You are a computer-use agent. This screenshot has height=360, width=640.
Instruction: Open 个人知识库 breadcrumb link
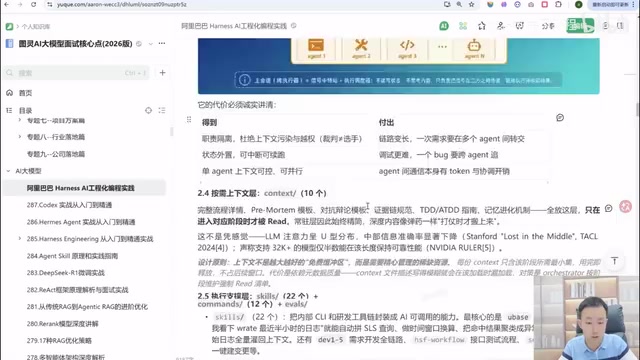click(36, 27)
